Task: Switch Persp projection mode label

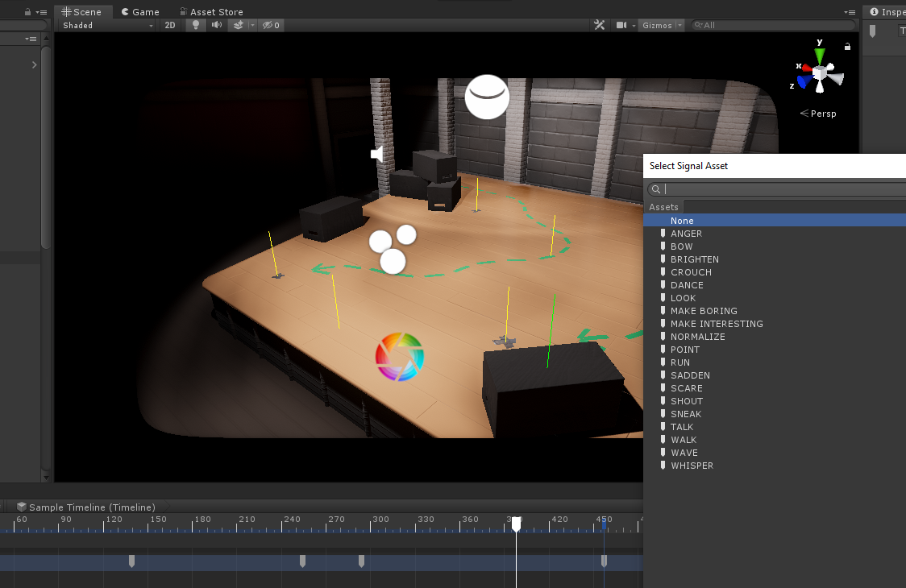Action: pyautogui.click(x=817, y=114)
